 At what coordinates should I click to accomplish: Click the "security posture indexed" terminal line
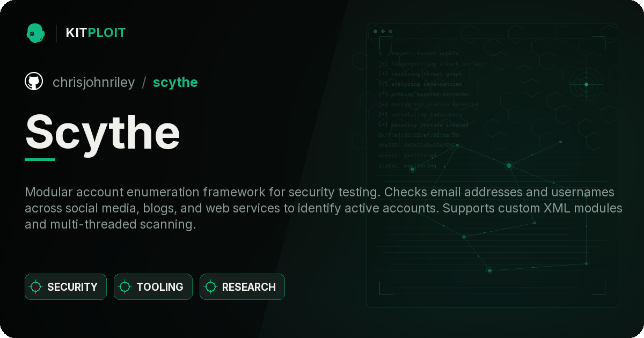tap(423, 124)
